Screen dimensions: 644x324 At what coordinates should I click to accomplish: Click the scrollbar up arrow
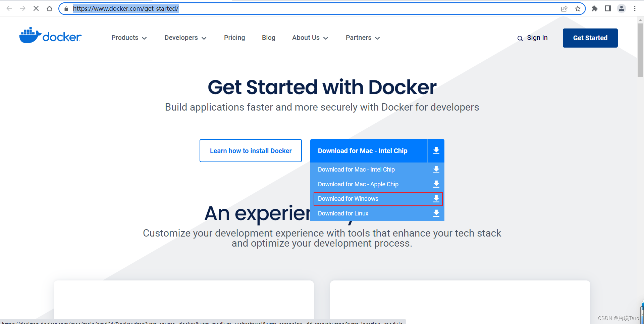pyautogui.click(x=640, y=20)
